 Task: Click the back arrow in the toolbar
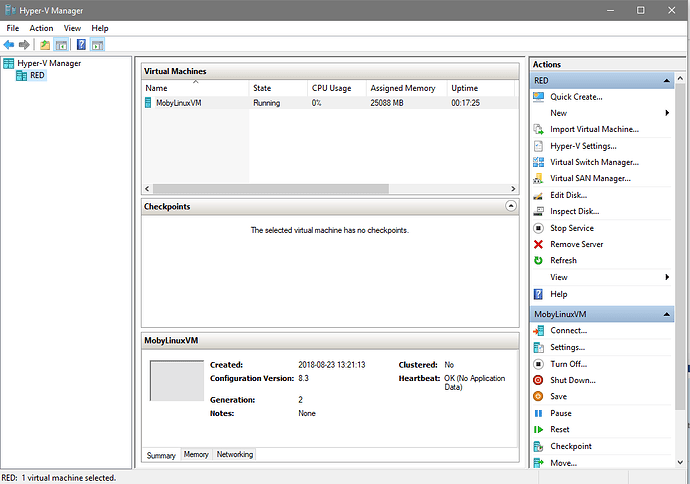tap(9, 45)
